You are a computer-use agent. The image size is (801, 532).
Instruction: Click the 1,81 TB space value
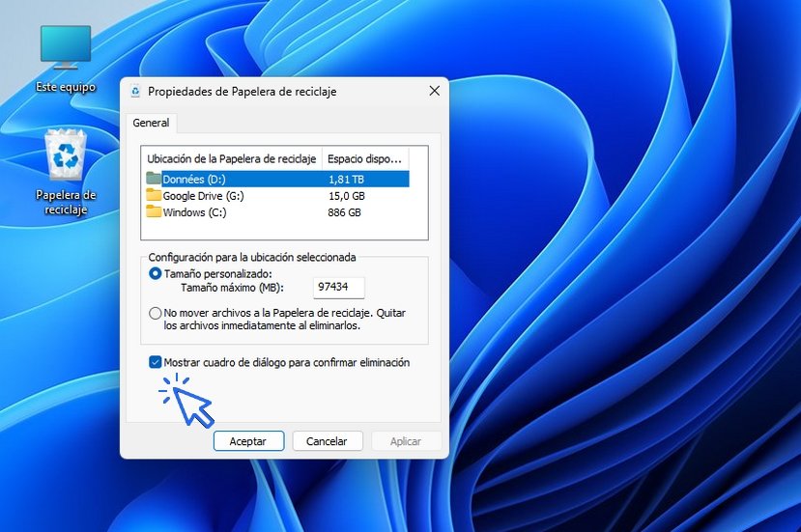[x=346, y=180]
